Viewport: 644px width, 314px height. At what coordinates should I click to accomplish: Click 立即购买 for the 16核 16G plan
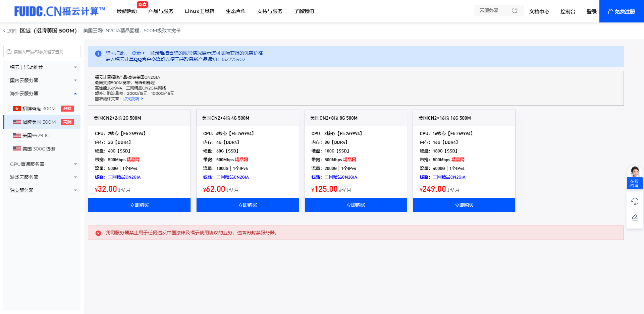tap(464, 205)
